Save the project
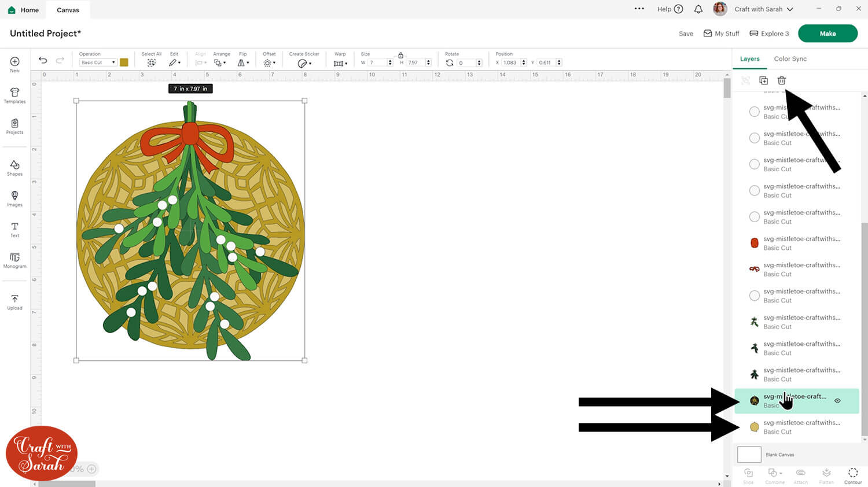 [x=686, y=34]
